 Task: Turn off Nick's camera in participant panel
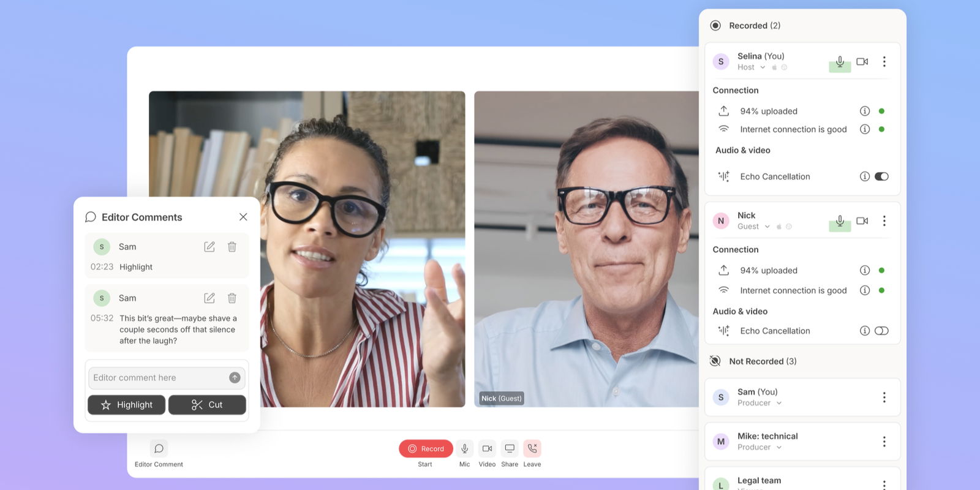tap(862, 221)
